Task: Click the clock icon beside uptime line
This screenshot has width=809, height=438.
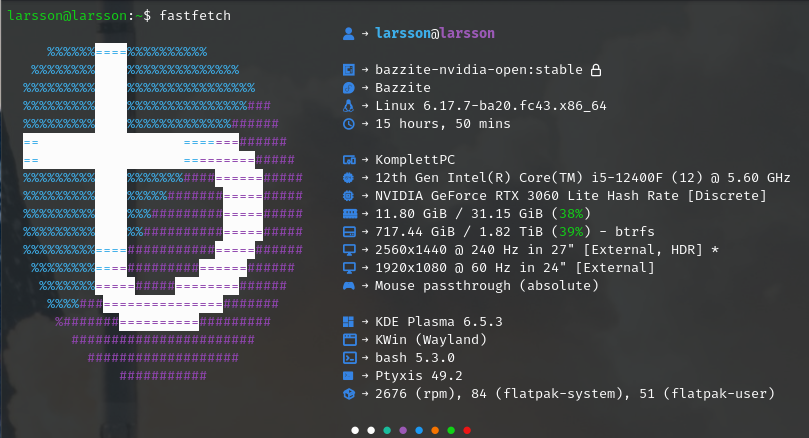Action: point(349,124)
